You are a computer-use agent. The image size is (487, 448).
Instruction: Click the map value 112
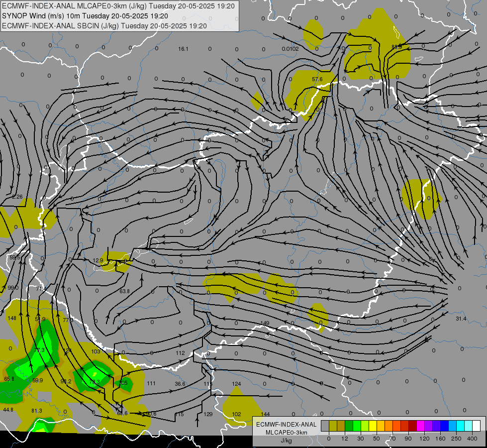180,353
